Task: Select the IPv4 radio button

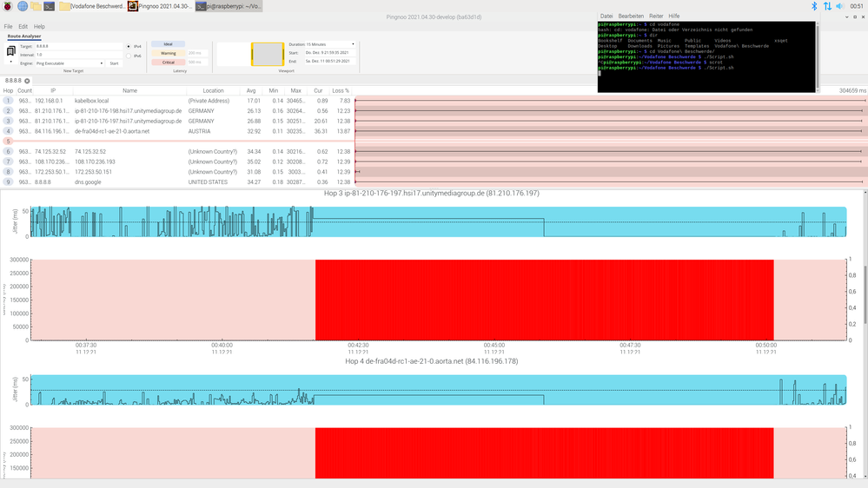Action: point(129,47)
